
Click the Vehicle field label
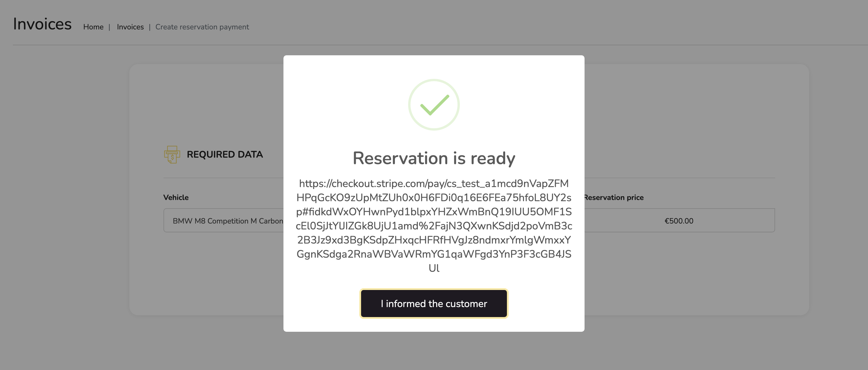[176, 197]
